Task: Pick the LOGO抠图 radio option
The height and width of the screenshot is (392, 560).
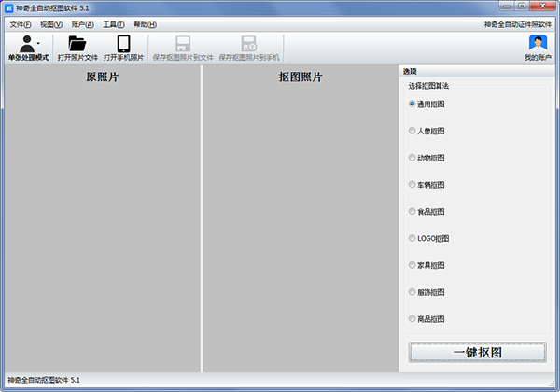Action: (413, 238)
